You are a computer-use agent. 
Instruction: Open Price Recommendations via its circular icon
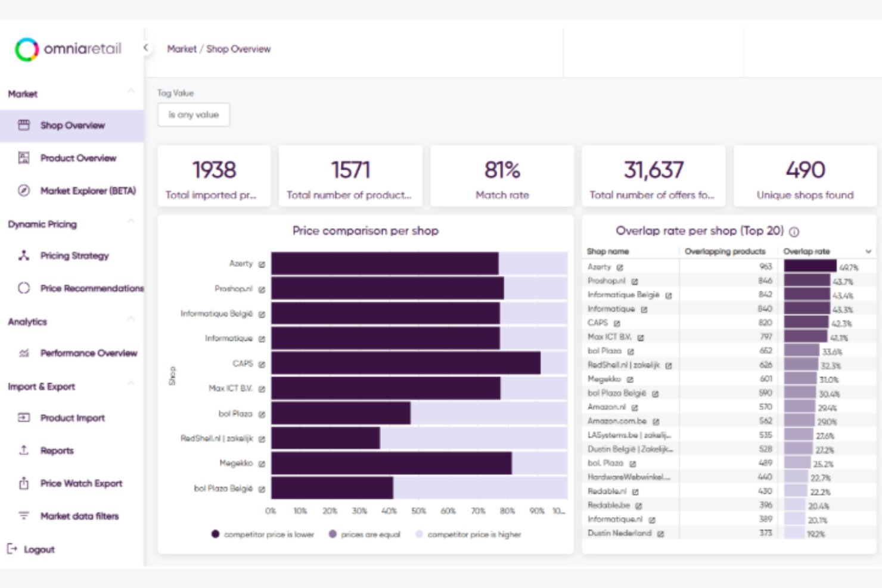click(24, 288)
